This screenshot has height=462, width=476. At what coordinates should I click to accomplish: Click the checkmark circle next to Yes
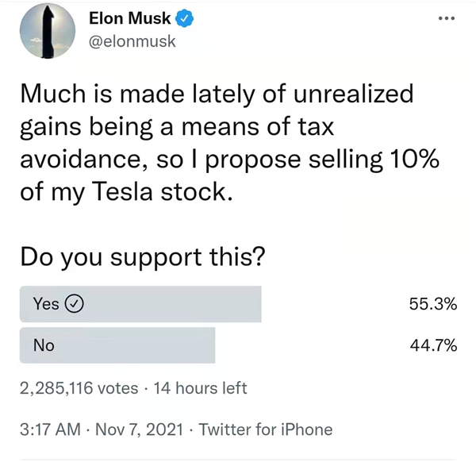75,303
